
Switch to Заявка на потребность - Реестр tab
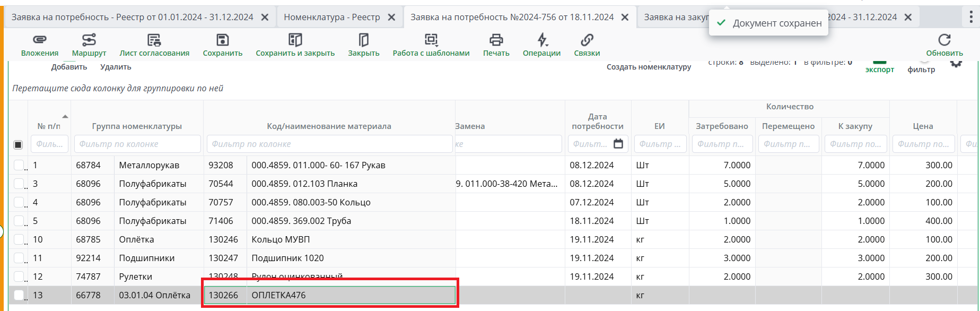tap(133, 17)
